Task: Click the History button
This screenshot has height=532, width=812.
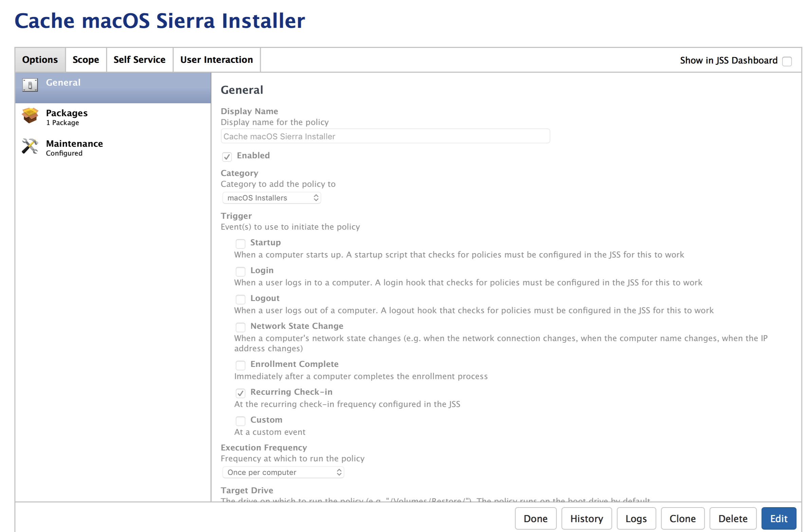Action: (587, 519)
